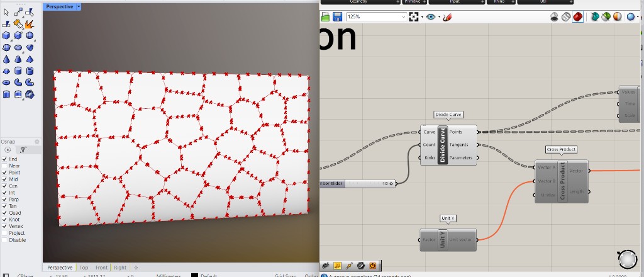Click the preview mesh quality blue sphere icon

click(631, 17)
